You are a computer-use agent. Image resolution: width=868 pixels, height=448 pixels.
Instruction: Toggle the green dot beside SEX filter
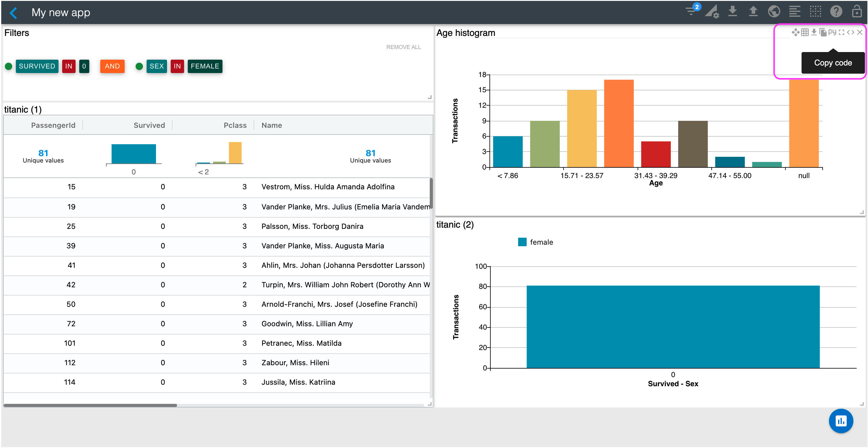tap(139, 66)
